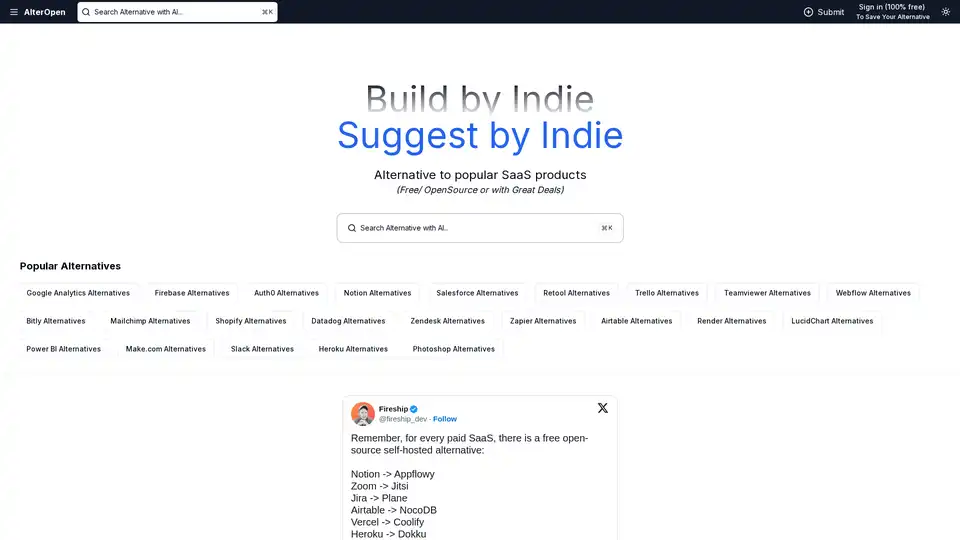Open Firebase Alternatives tag
The height and width of the screenshot is (540, 960).
click(192, 293)
